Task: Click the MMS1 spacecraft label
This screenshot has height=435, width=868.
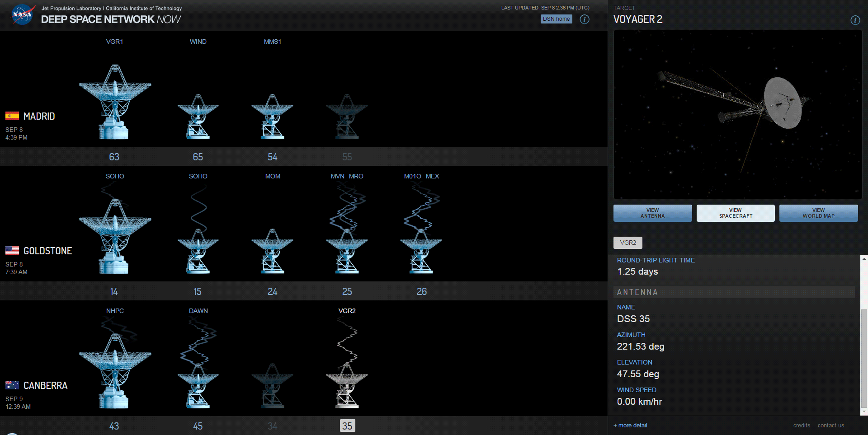Action: point(273,42)
